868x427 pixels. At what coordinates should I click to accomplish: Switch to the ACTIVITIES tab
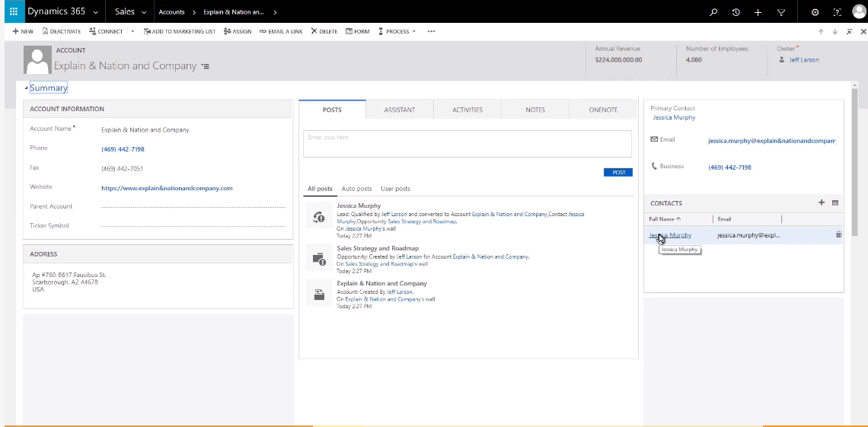coord(468,110)
